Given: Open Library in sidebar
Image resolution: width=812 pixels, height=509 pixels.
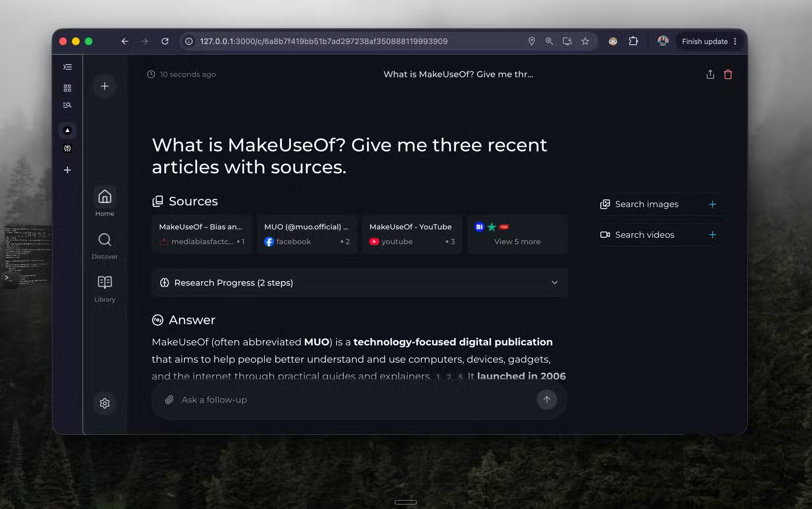Looking at the screenshot, I should 105,288.
